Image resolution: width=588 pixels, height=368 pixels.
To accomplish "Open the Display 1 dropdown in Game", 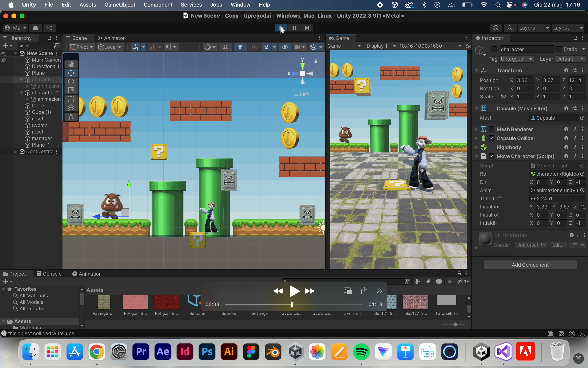I will (x=381, y=46).
